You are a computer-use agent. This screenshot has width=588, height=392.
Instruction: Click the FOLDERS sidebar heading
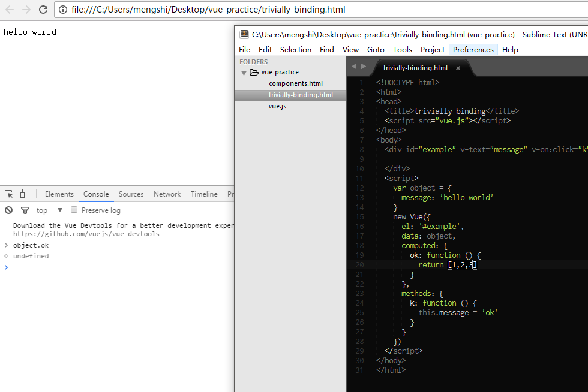[253, 62]
